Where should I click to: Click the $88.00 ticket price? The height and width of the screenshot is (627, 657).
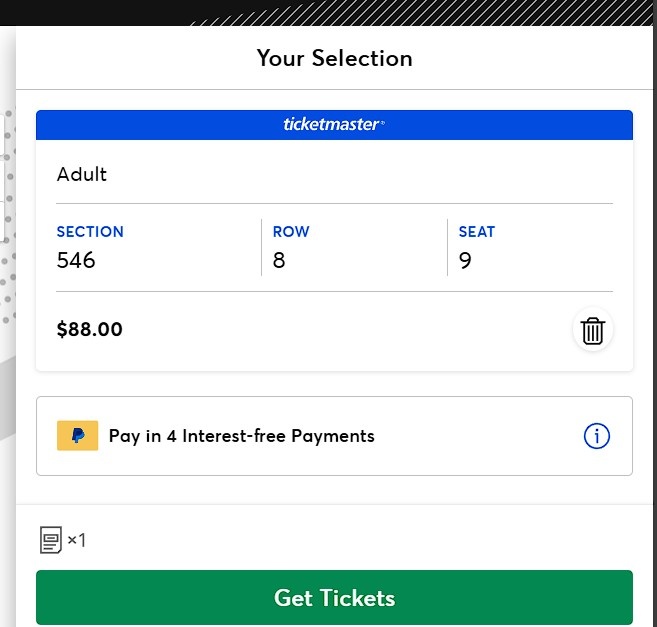tap(90, 329)
